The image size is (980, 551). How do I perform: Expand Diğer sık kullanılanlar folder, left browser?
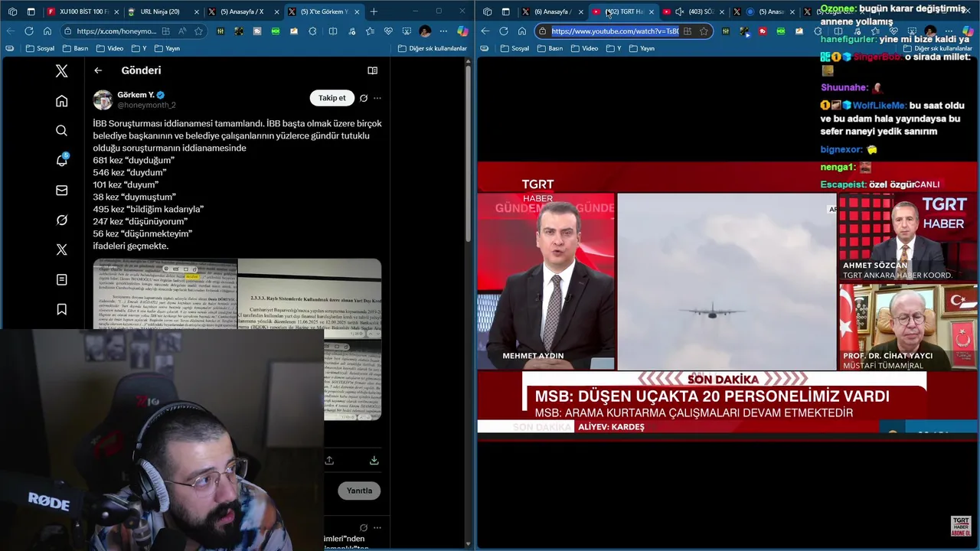tap(433, 48)
